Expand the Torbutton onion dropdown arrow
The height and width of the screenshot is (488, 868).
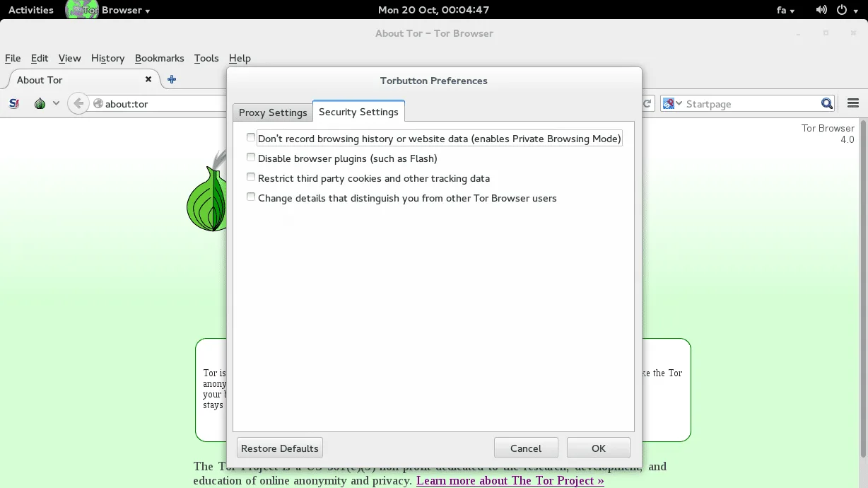(56, 104)
